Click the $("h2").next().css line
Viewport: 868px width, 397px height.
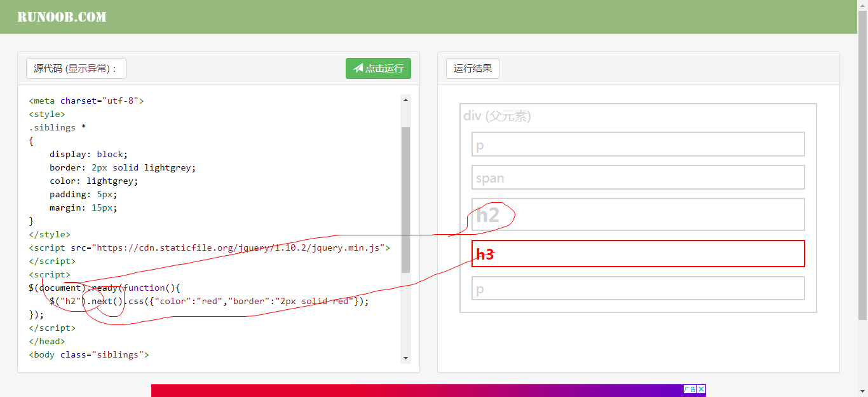click(209, 301)
